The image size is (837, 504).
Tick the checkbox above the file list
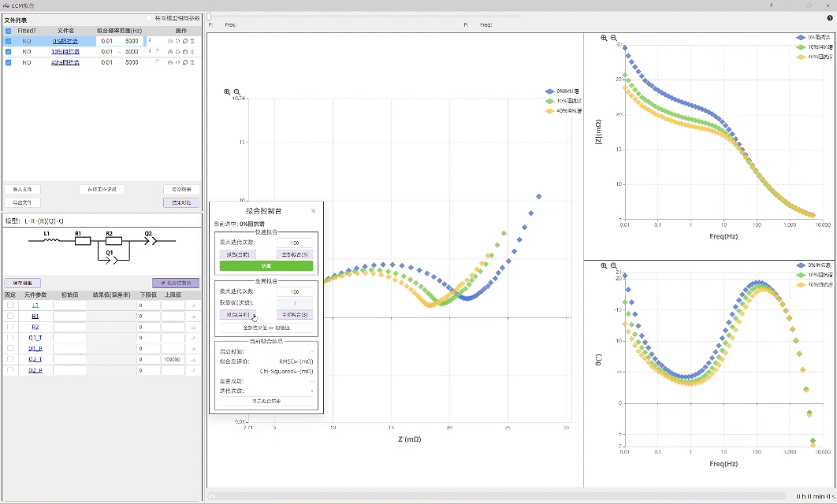(149, 19)
